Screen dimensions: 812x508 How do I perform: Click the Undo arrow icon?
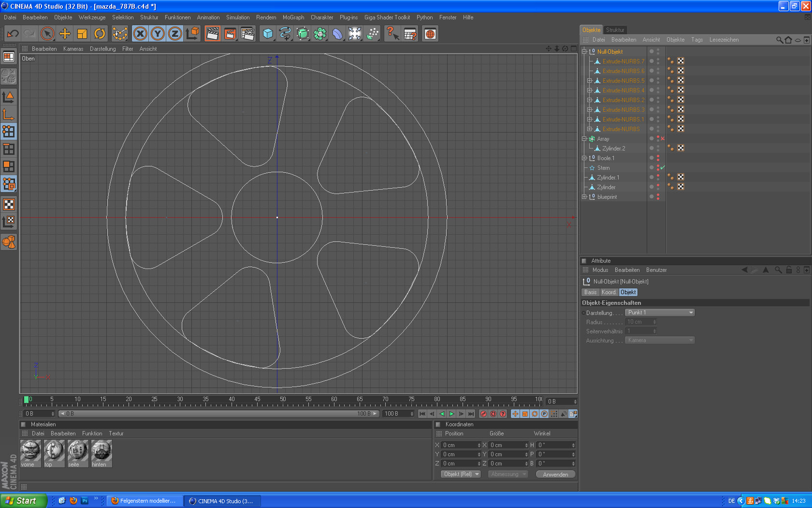tap(13, 34)
